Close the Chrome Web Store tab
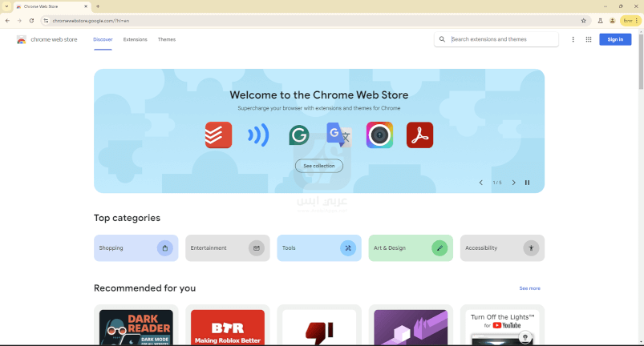644x346 pixels. pos(86,6)
